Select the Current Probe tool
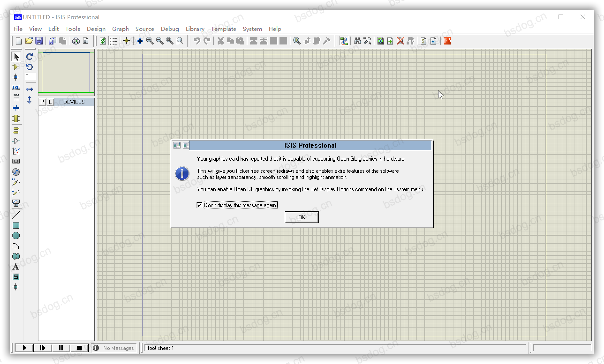Screen dimensions: 604x364 click(16, 193)
